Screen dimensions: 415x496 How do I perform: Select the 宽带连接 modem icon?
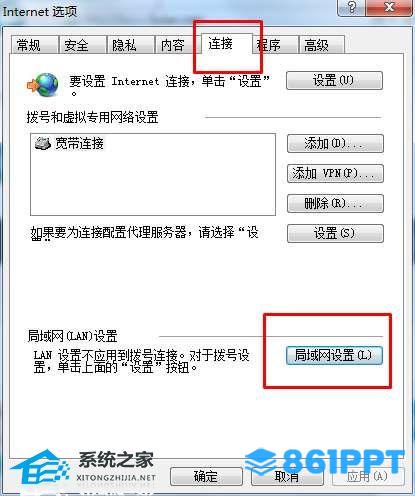tap(43, 143)
